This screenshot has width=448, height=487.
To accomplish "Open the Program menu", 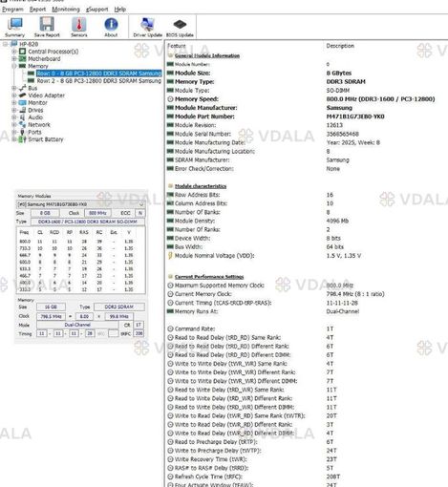I will pyautogui.click(x=13, y=10).
